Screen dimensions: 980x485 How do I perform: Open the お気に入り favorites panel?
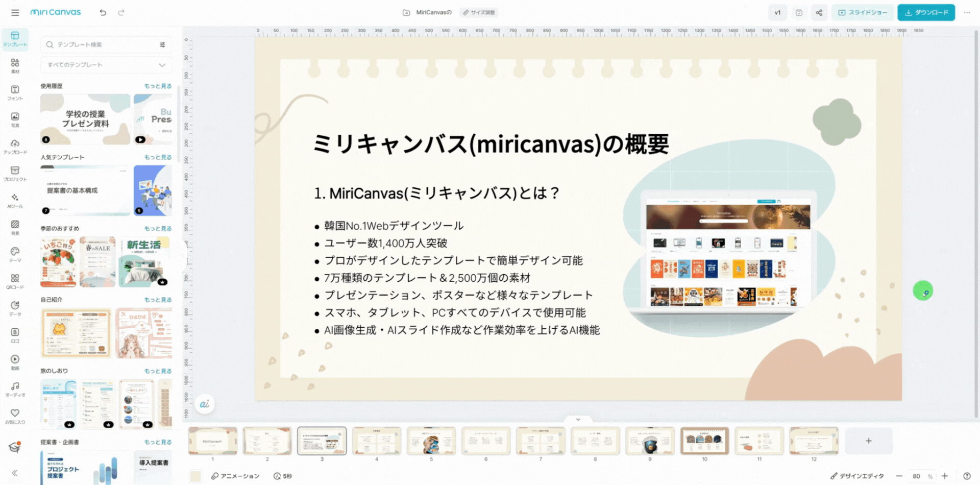pyautogui.click(x=15, y=417)
